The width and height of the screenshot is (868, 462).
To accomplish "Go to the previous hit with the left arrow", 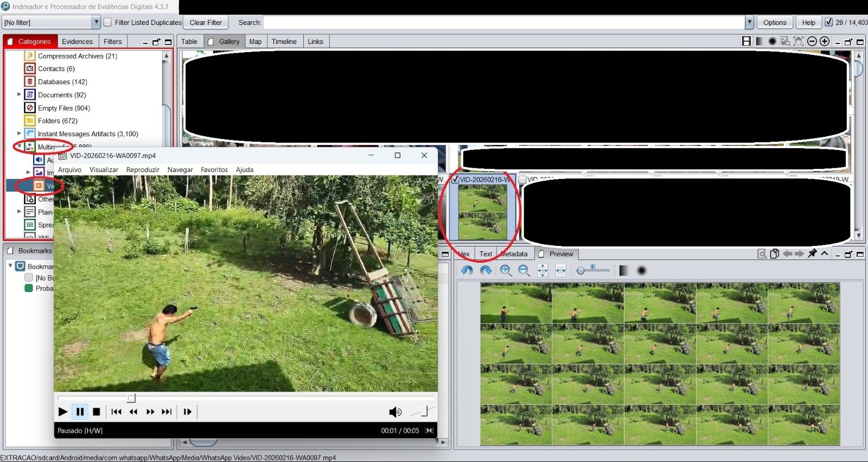I will pos(788,254).
